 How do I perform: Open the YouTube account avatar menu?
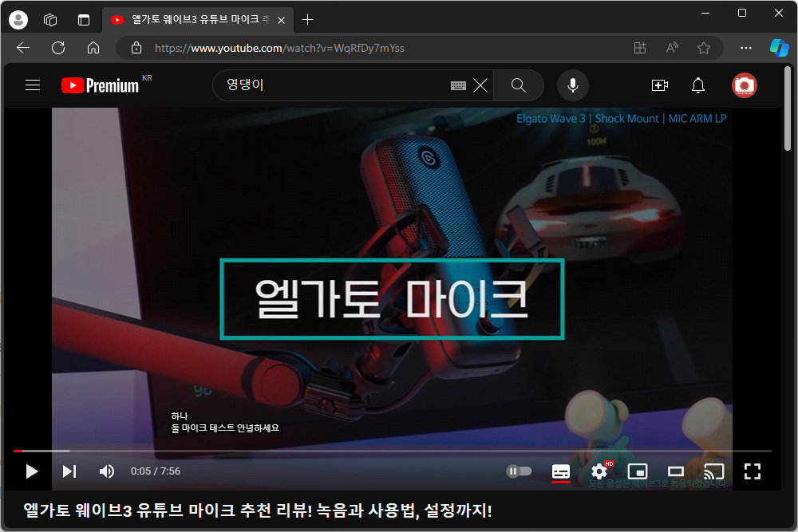(745, 85)
